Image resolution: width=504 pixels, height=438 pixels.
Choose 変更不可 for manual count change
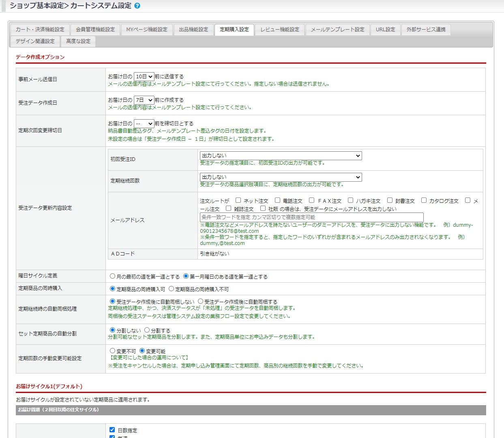point(113,351)
